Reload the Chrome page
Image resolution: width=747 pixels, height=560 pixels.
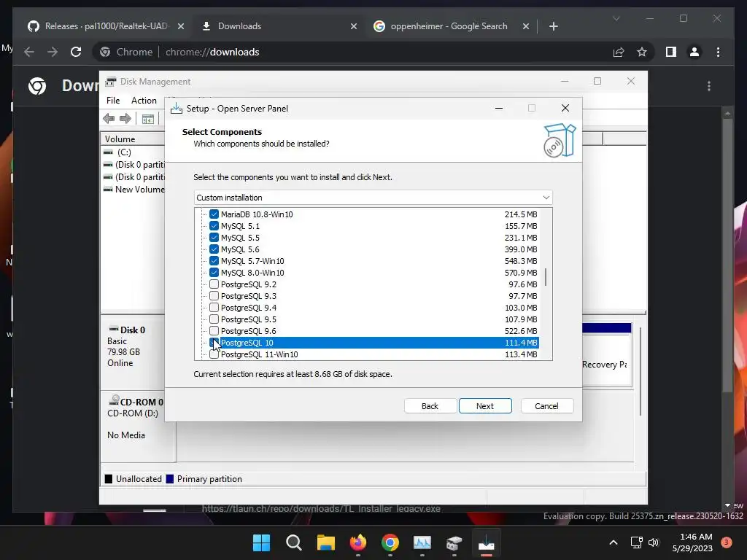[x=76, y=52]
